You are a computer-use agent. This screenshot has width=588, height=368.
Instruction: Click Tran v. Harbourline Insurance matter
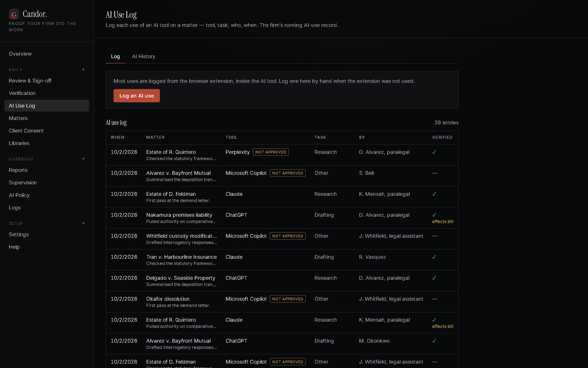(181, 257)
